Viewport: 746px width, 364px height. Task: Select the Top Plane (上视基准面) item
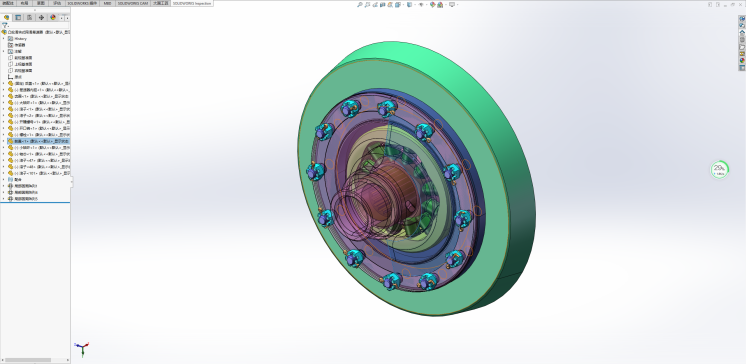(20, 64)
